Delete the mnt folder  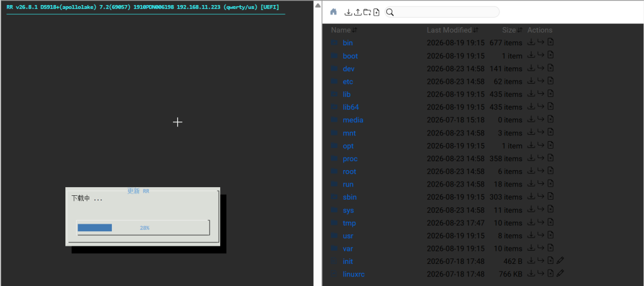point(551,132)
